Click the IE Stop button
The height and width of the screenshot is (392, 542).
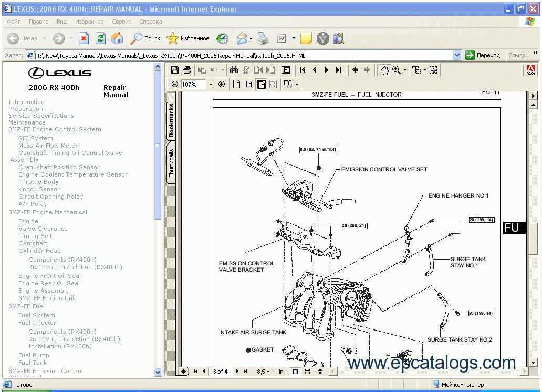click(x=84, y=38)
